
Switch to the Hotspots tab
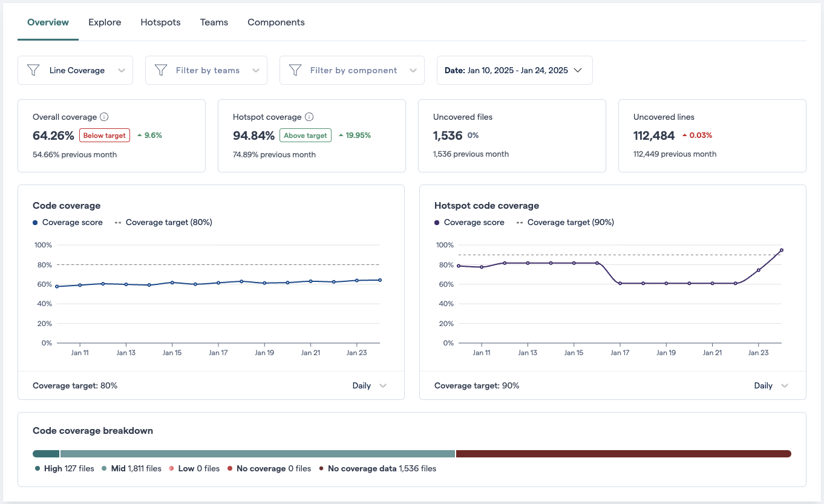pyautogui.click(x=160, y=22)
